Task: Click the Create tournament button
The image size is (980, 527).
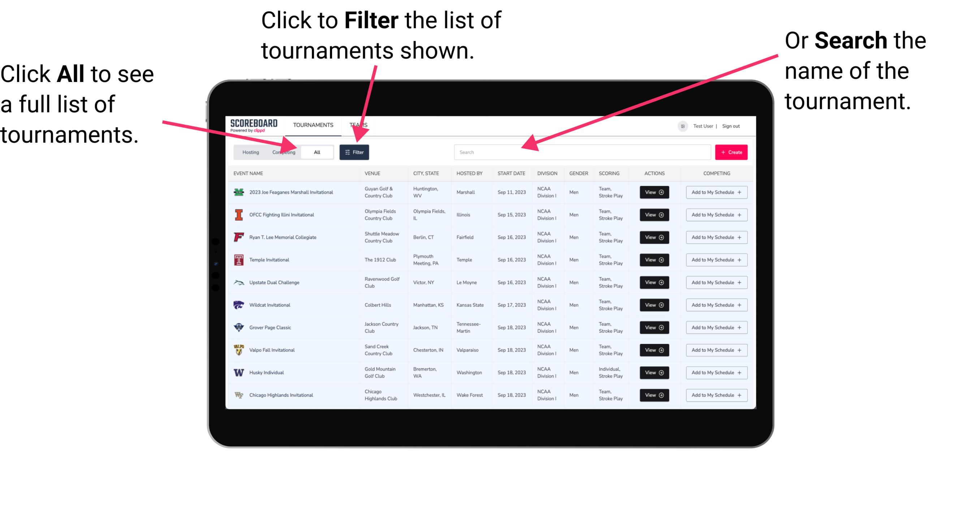Action: 730,152
